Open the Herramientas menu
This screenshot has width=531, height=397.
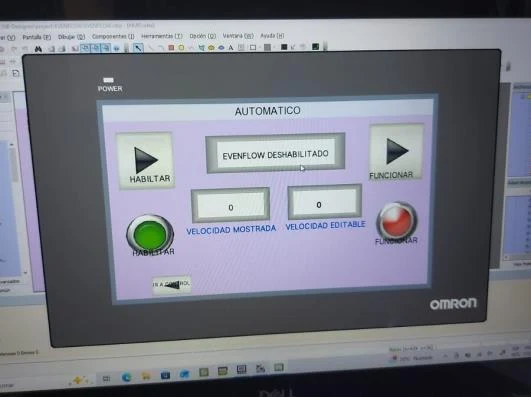pyautogui.click(x=162, y=36)
